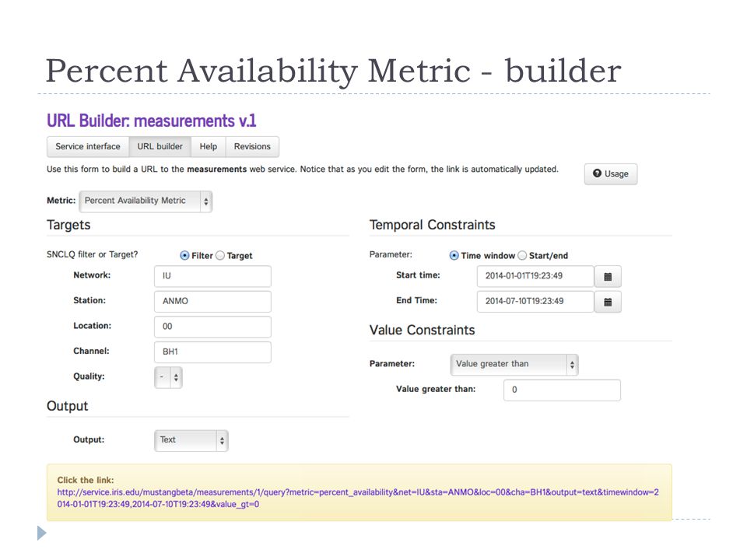Click the slide title 'Percent Availability Metric - builder'
Screen dimensions: 747x560
(x=334, y=71)
